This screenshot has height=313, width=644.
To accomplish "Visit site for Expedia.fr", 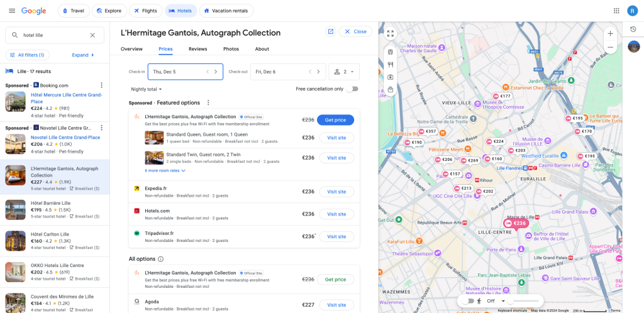I will (x=336, y=192).
